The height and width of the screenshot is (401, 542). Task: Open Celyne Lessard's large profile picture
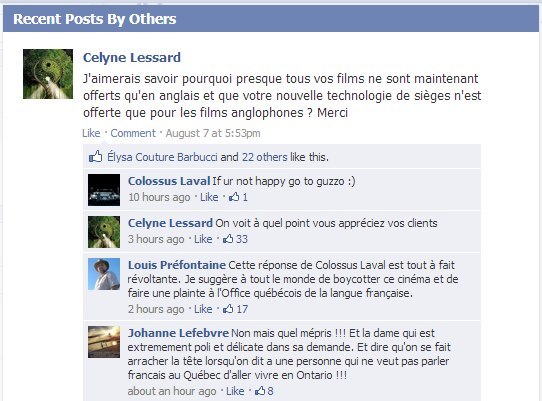click(x=48, y=74)
